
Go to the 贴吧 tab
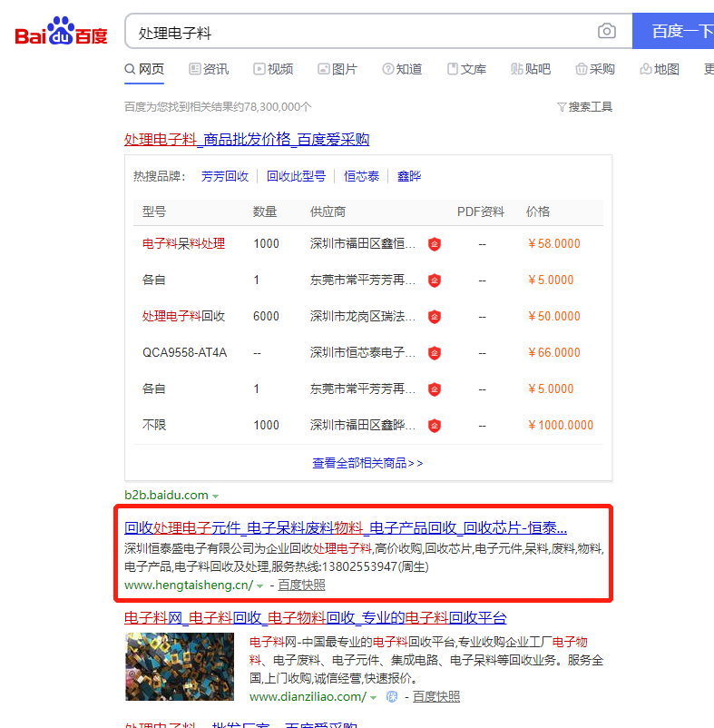[531, 69]
